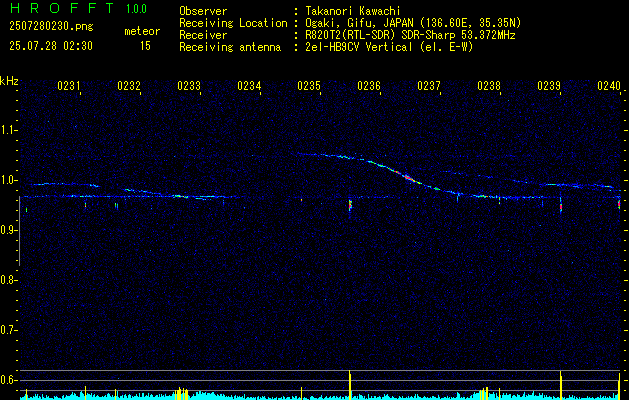Click the Receiving Location field label
This screenshot has height=400, width=629.
coord(233,23)
